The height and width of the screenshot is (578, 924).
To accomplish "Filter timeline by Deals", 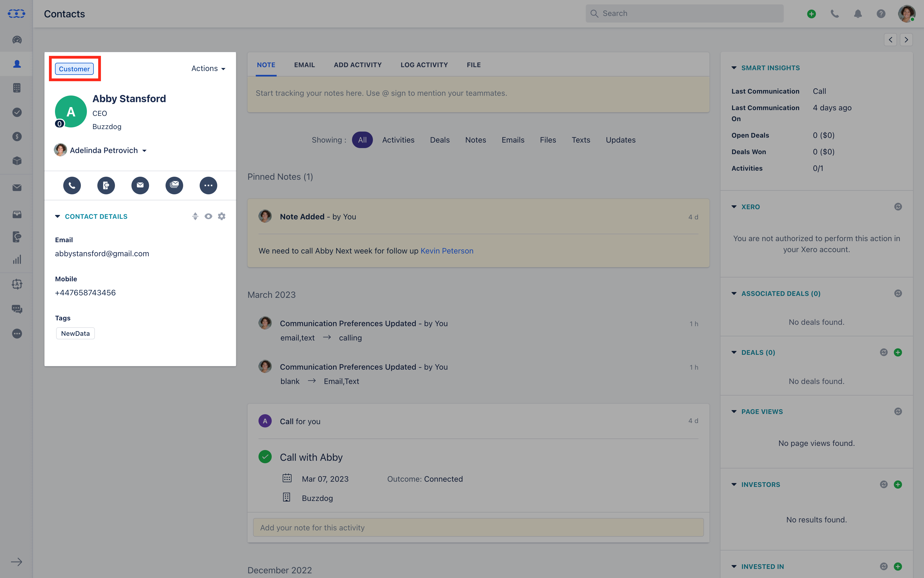I will point(440,140).
